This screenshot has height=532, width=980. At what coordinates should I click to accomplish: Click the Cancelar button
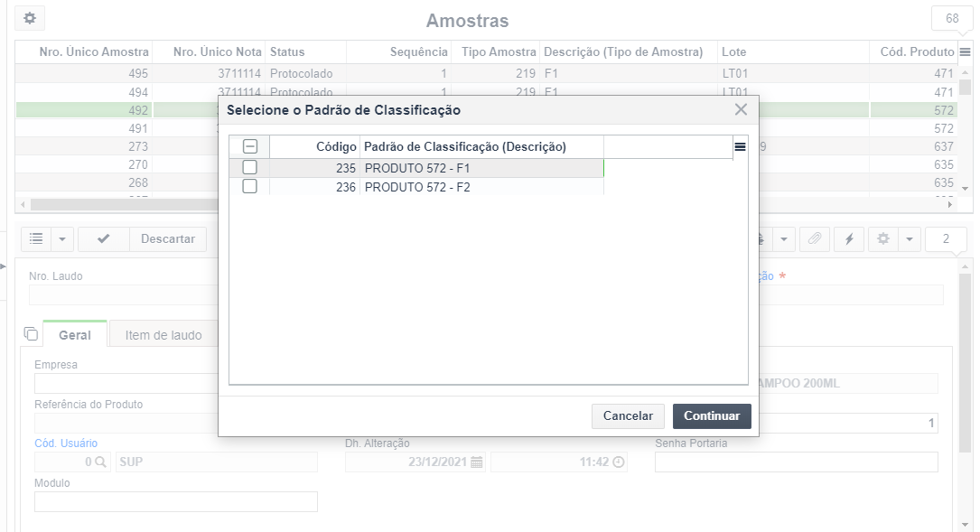coord(628,416)
